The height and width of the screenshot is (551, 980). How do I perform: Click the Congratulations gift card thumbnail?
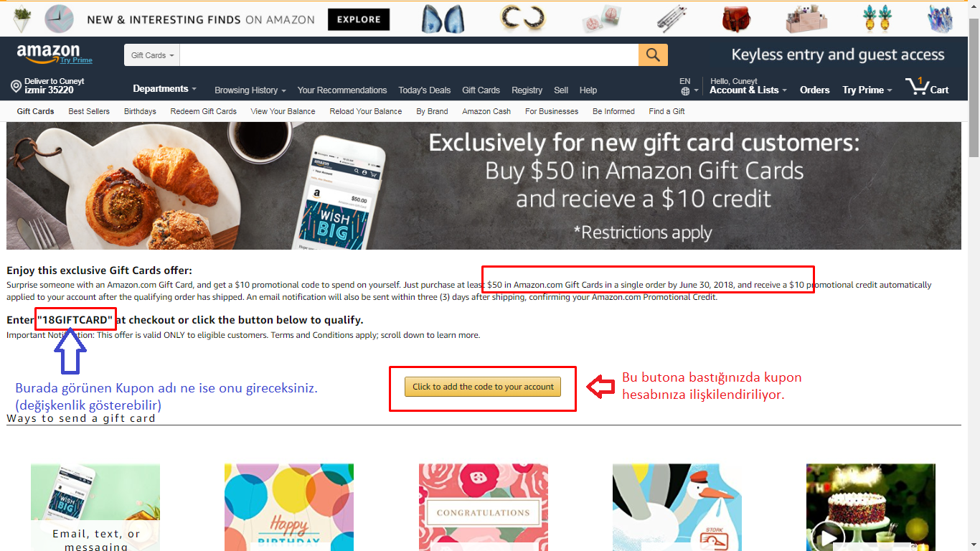click(x=484, y=507)
